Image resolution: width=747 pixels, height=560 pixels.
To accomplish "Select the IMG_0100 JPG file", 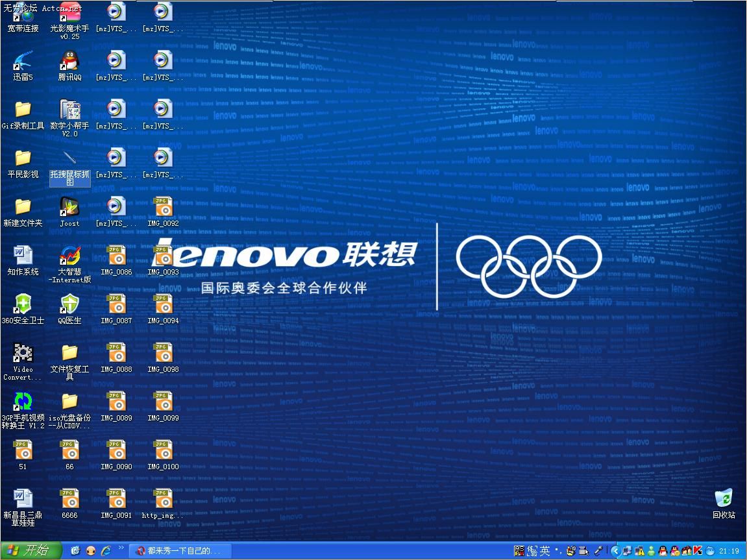I will click(x=163, y=456).
